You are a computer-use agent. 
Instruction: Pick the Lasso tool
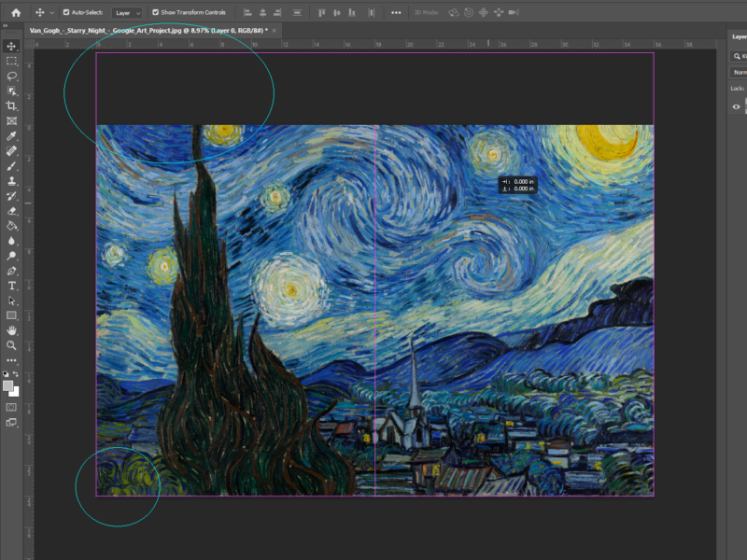click(12, 76)
